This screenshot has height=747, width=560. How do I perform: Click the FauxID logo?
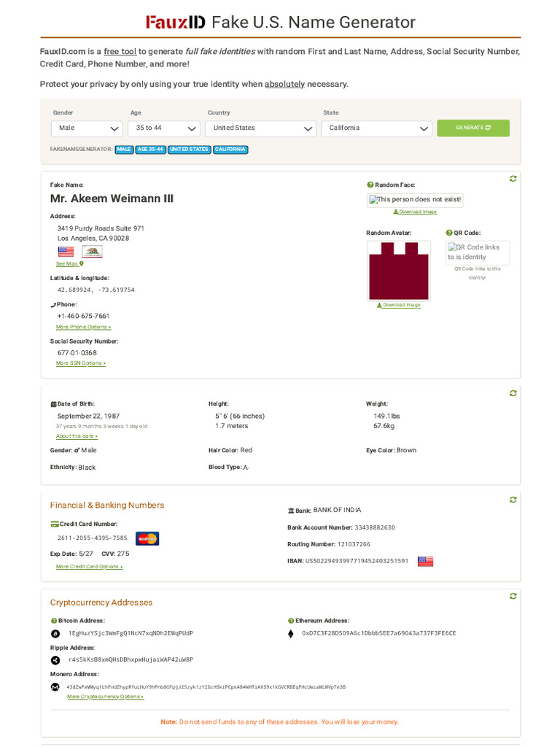coord(175,23)
